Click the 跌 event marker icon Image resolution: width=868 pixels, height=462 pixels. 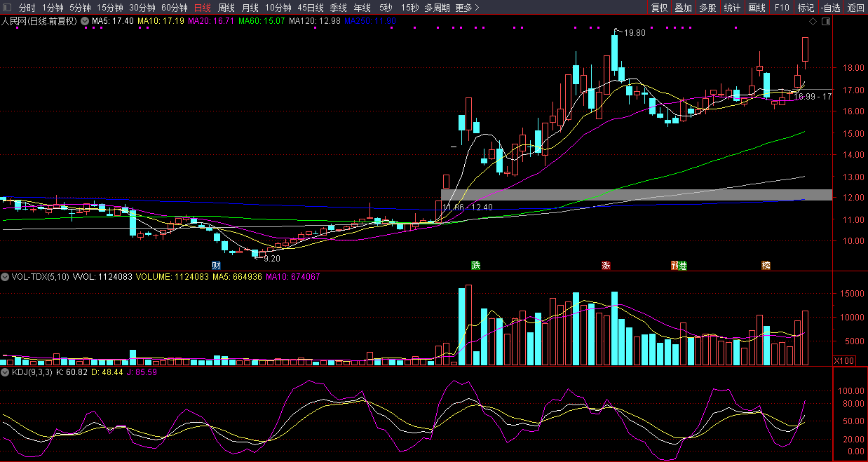tap(476, 265)
